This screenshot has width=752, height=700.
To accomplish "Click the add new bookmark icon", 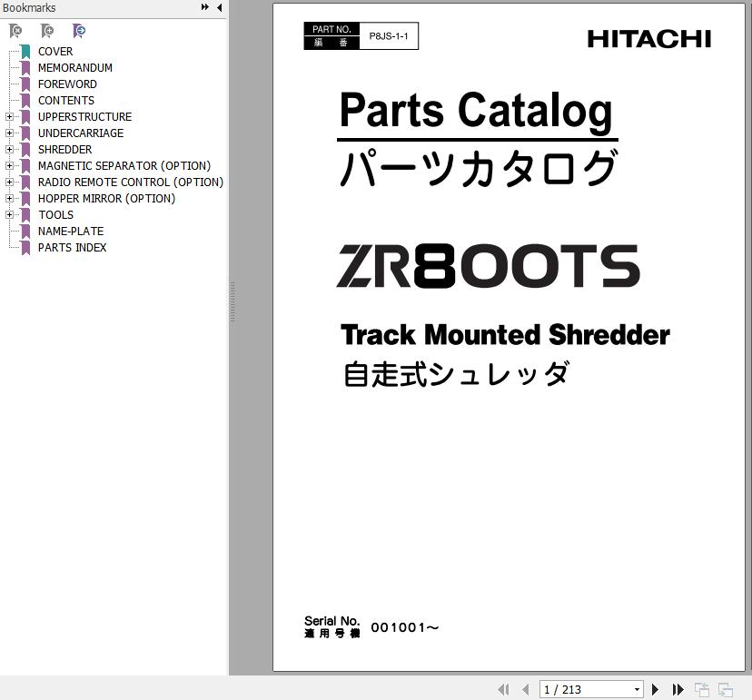I will (47, 31).
